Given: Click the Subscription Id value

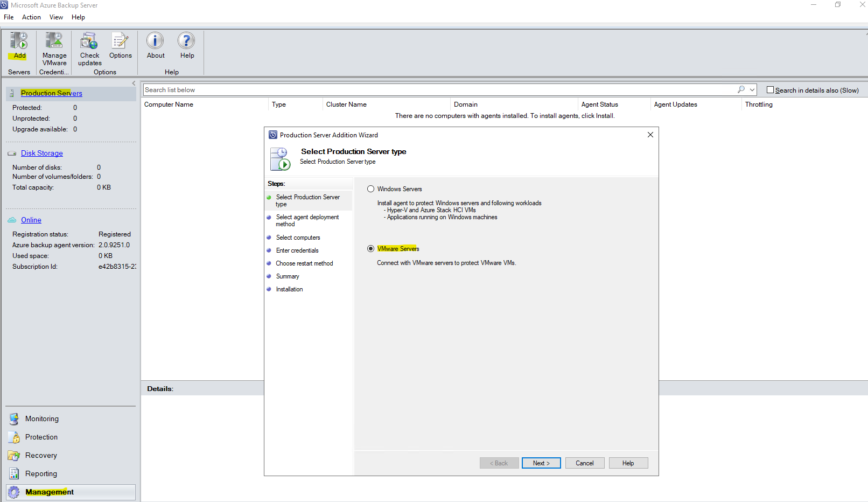Looking at the screenshot, I should click(117, 267).
